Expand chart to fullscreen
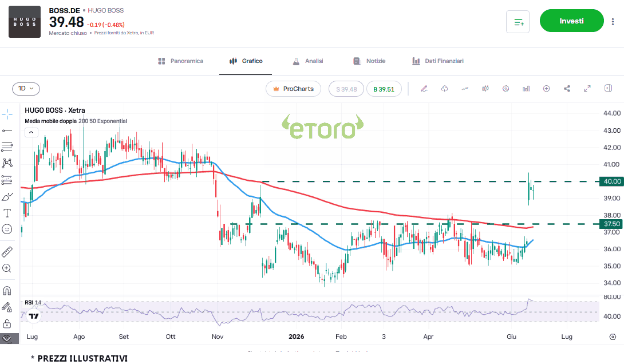Screen dimensions: 624x364 [x=587, y=89]
